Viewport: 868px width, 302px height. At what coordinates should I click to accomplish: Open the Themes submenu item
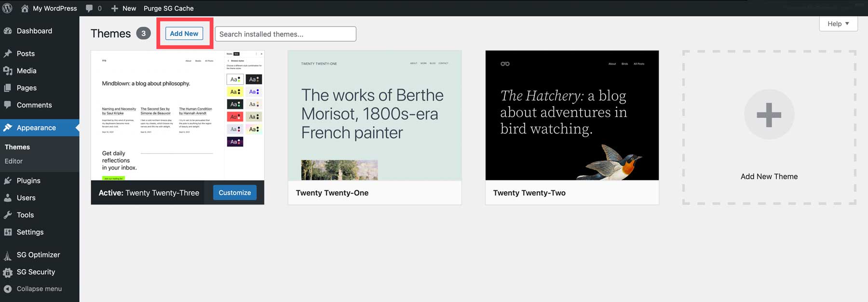[x=17, y=147]
